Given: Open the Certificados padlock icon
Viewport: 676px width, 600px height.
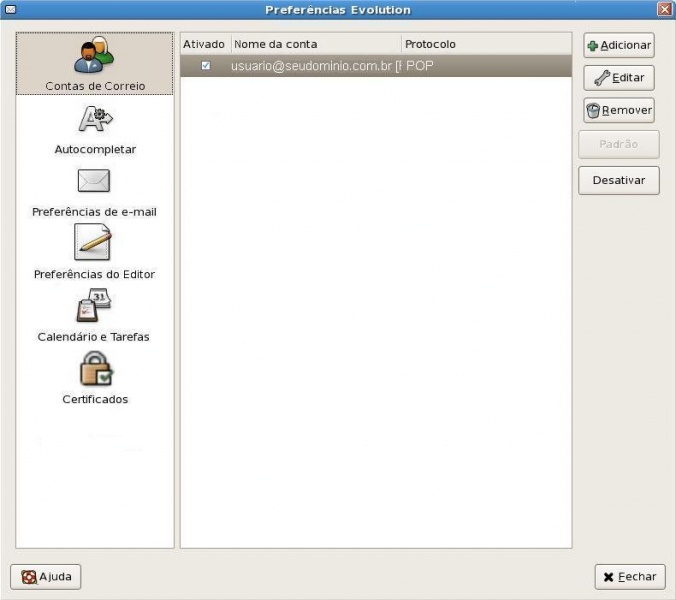Looking at the screenshot, I should (x=96, y=369).
